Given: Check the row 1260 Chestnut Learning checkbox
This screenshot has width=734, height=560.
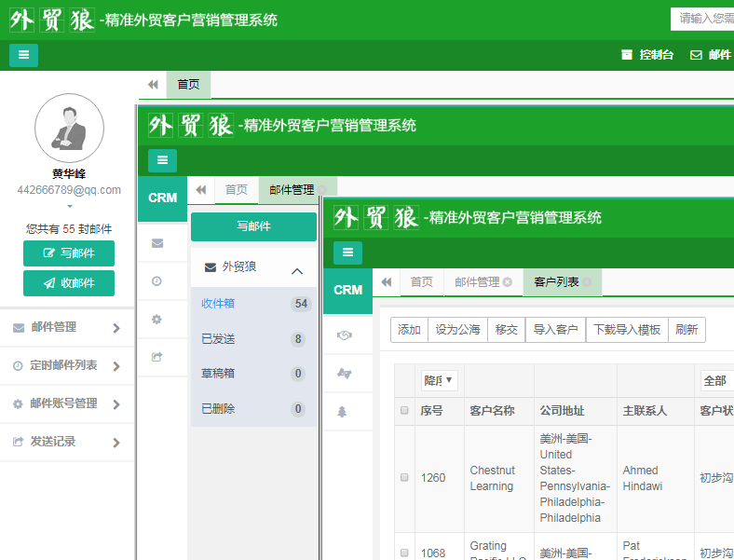Looking at the screenshot, I should [x=404, y=478].
